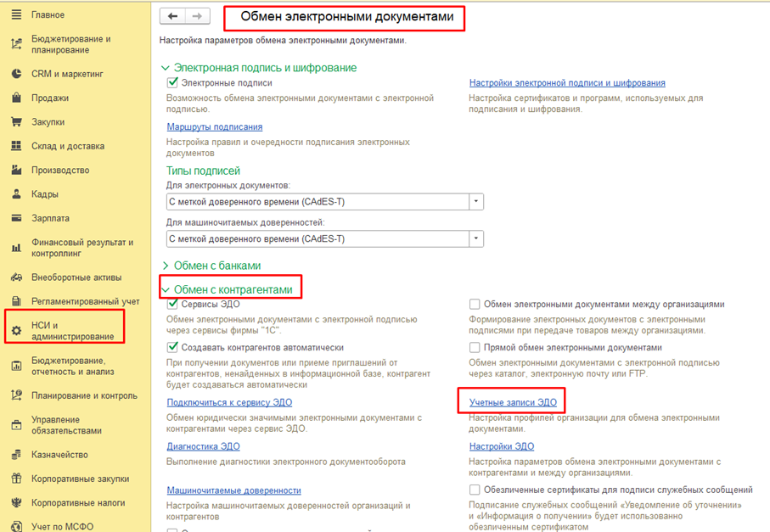This screenshot has height=532, width=770.
Task: Open the Продажи section
Action: click(50, 98)
